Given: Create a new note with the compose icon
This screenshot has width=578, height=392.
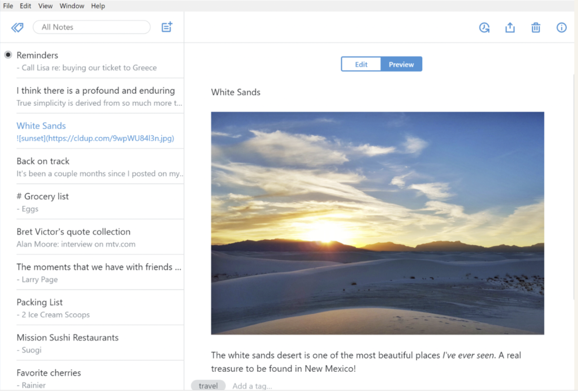Looking at the screenshot, I should 167,27.
